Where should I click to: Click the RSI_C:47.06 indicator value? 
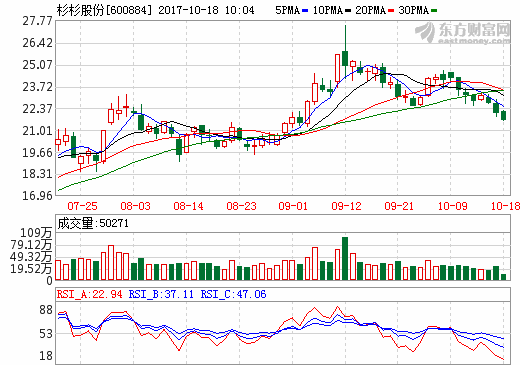click(233, 294)
